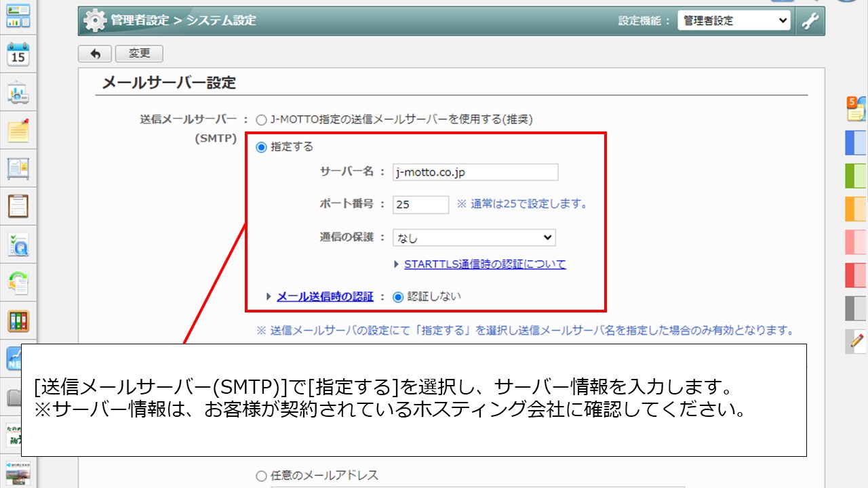Click the pencil edit icon on right edge
The width and height of the screenshot is (868, 488).
point(856,341)
